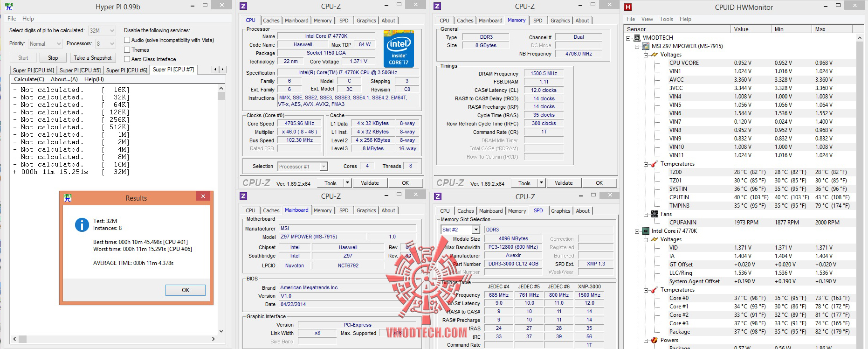The width and height of the screenshot is (868, 349).
Task: Click the thermometer icon above the TZ00 row
Action: [x=654, y=164]
